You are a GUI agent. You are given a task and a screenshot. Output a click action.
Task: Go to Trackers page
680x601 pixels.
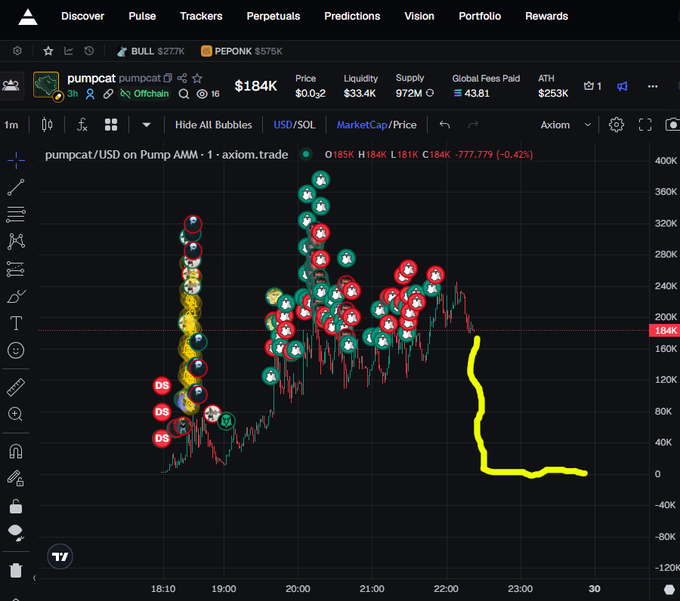tap(201, 16)
